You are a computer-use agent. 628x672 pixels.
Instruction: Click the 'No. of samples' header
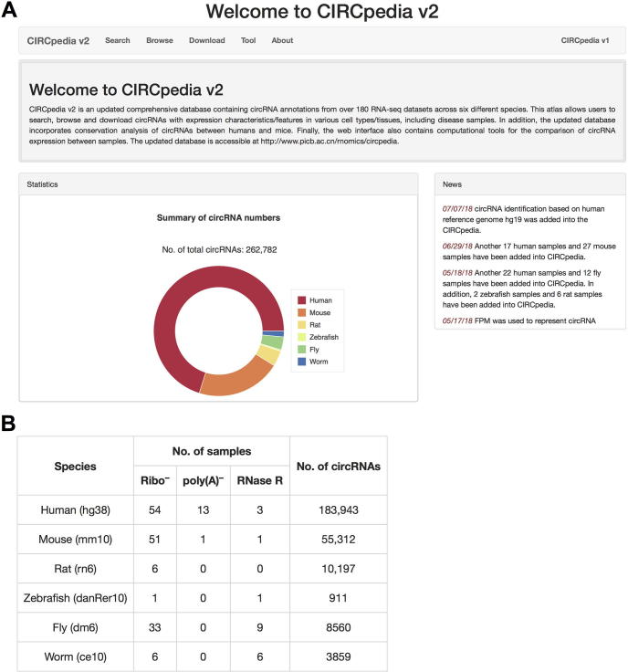pyautogui.click(x=212, y=451)
